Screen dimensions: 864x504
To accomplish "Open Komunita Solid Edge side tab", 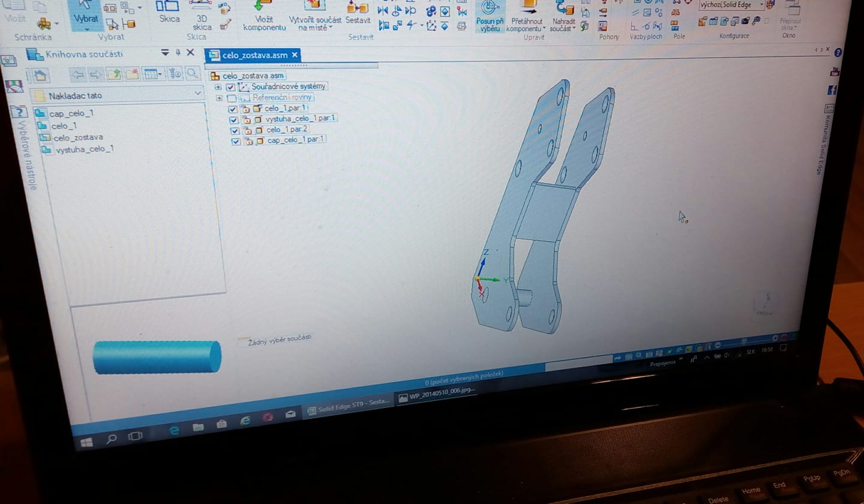I will pos(827,139).
